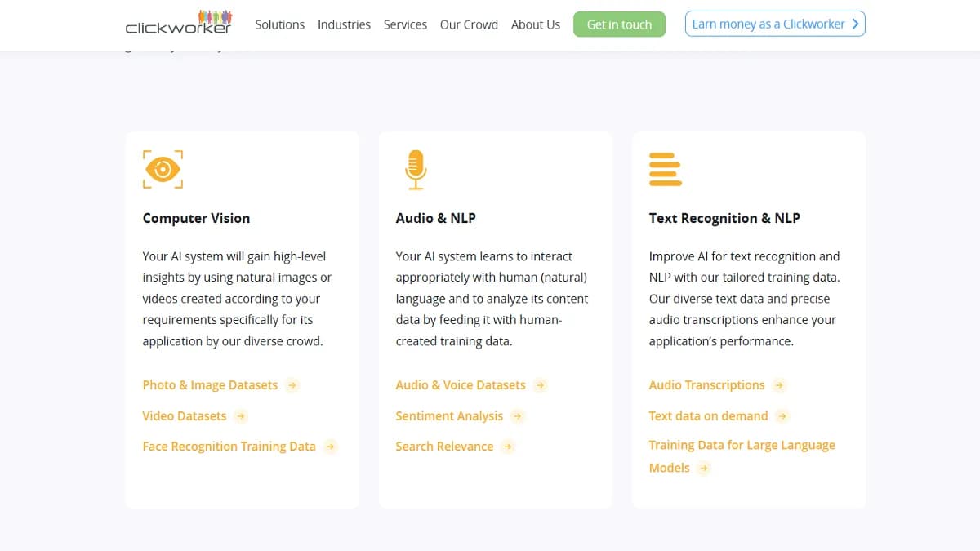Expand the Industries navigation menu
Screen dimensions: 980x551
pos(344,24)
